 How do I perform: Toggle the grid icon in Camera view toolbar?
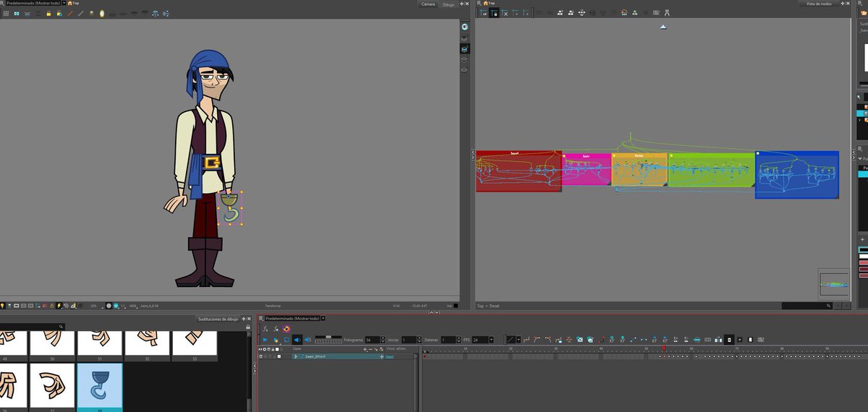tap(6, 14)
